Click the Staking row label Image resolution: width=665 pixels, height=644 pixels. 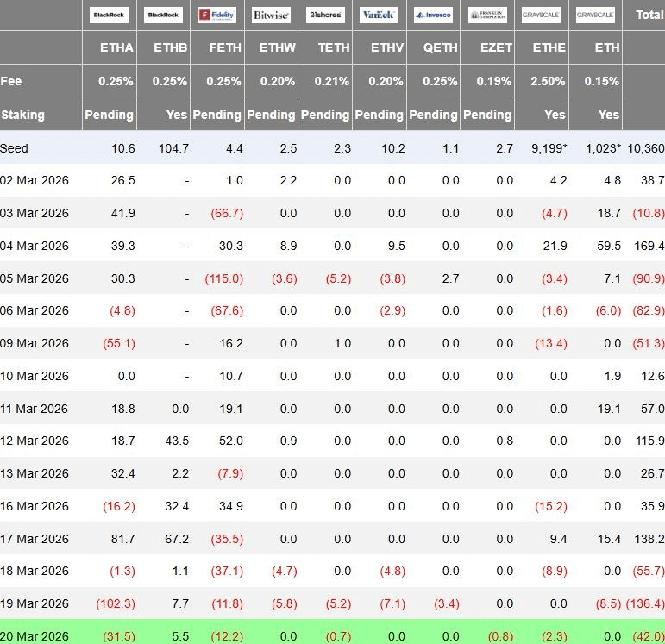click(23, 115)
